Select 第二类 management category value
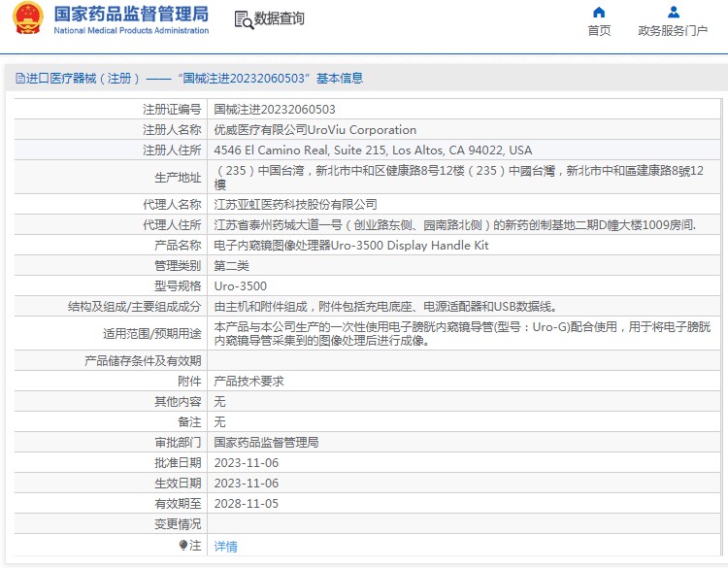728x568 pixels. point(231,266)
